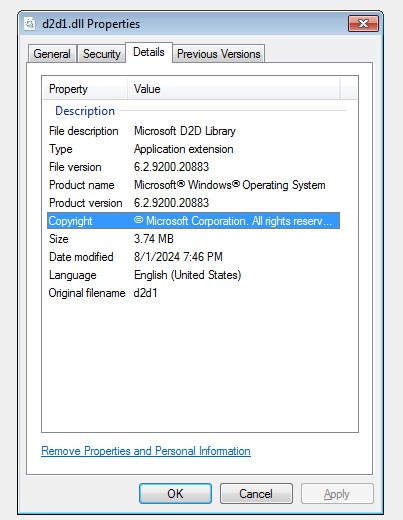Screen dimensions: 403x520
Task: Select the Date modified property label
Action: pos(81,257)
